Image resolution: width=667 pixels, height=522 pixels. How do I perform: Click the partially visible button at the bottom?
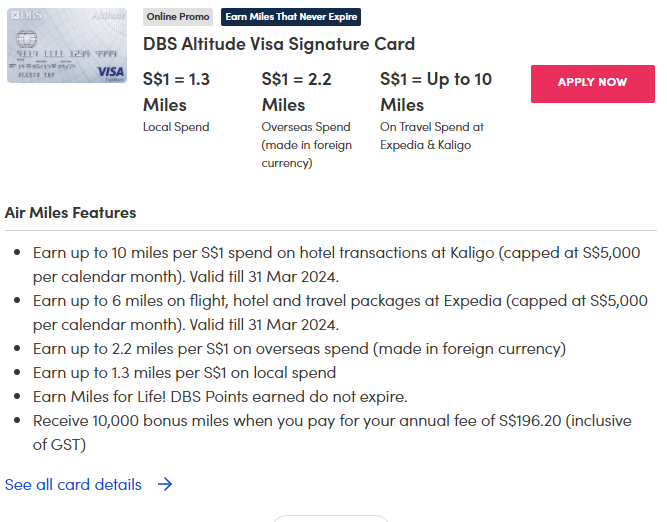point(330,518)
